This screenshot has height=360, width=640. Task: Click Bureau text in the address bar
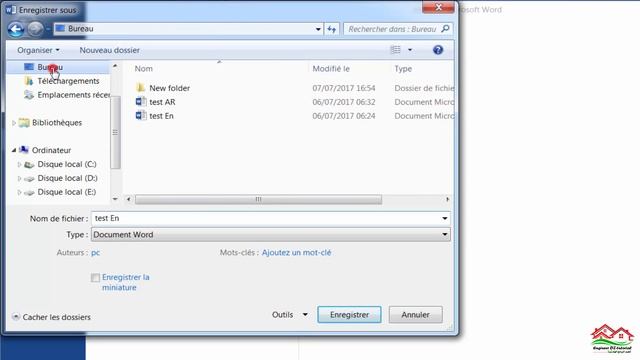(x=80, y=29)
